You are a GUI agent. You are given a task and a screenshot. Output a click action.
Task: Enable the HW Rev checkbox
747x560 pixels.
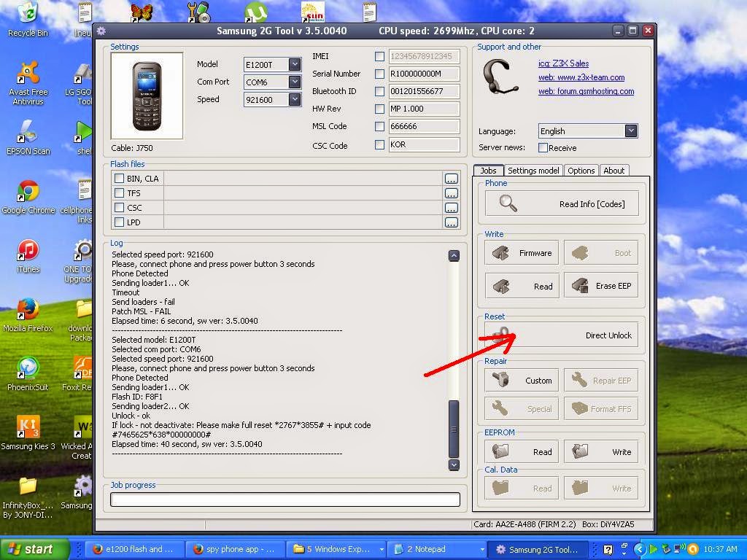pos(379,109)
